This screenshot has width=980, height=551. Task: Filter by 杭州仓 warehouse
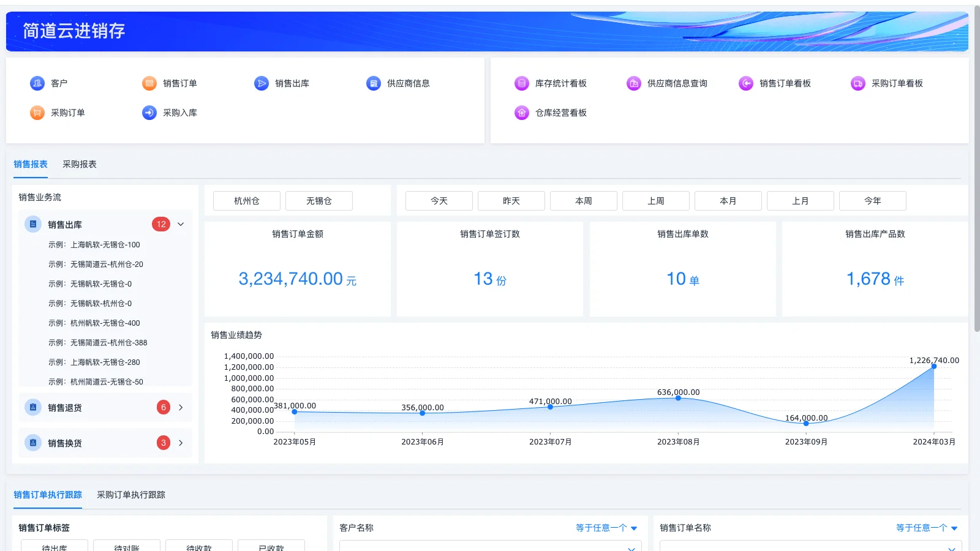[247, 201]
